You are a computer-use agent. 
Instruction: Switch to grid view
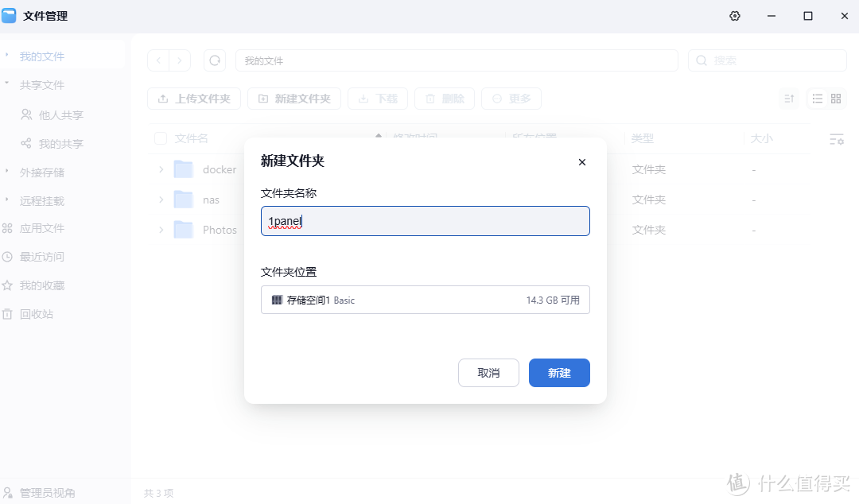pos(836,99)
